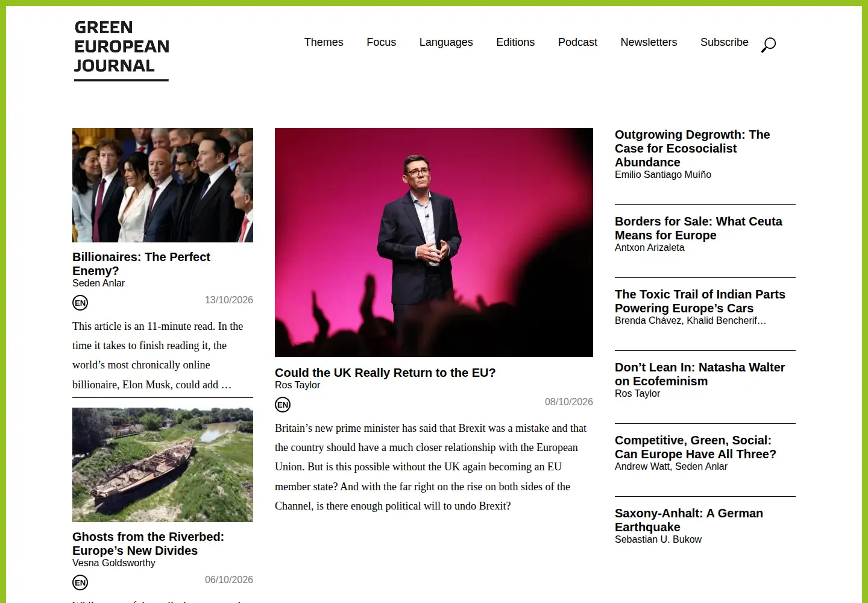Click authors Andrew Watt, Seden Anlar
Screen dimensions: 868x603
point(671,467)
